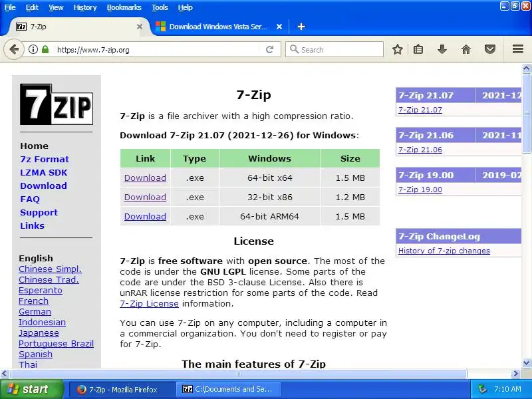Download the 64-bit x64 .exe
532x399 pixels.
pyautogui.click(x=145, y=178)
